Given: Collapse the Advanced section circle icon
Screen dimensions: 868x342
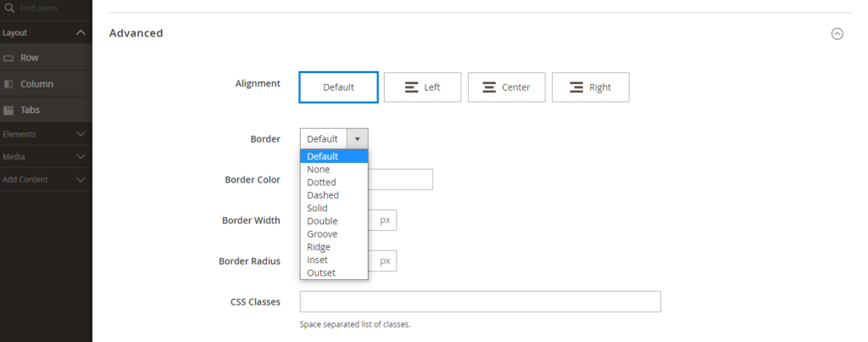Looking at the screenshot, I should (837, 34).
